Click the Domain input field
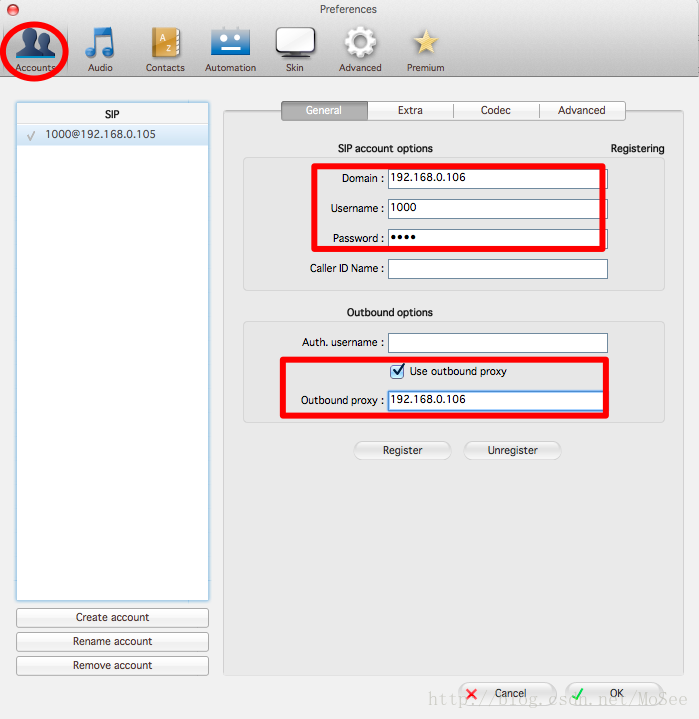This screenshot has width=699, height=719. tap(498, 178)
